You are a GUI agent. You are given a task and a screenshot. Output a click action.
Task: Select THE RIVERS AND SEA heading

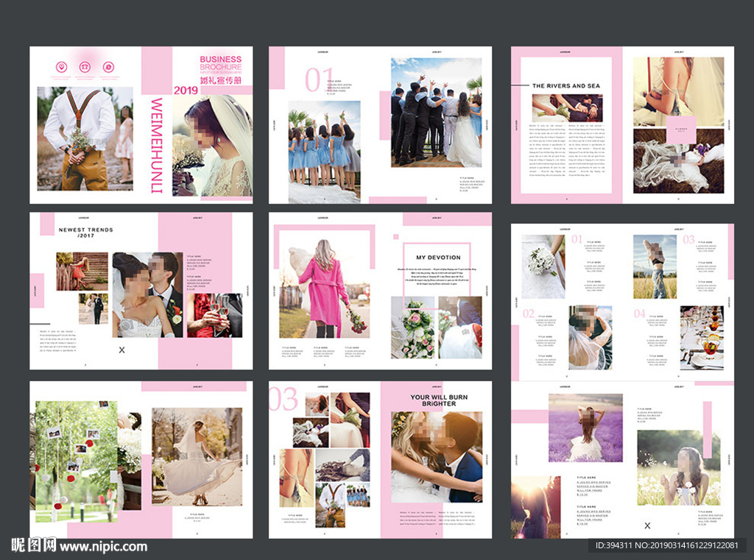coord(565,86)
